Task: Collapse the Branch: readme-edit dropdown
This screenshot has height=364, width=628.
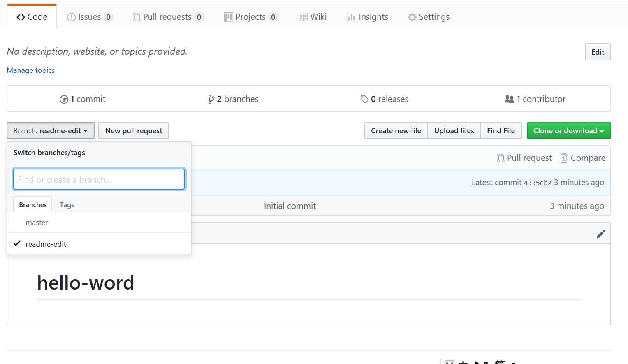Action: (x=51, y=130)
